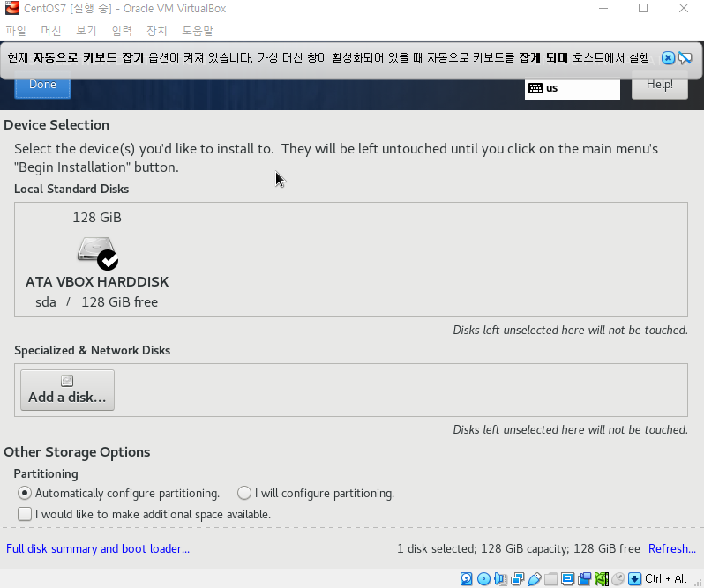Image resolution: width=704 pixels, height=588 pixels.
Task: Open the 파일 menu
Action: tap(16, 31)
